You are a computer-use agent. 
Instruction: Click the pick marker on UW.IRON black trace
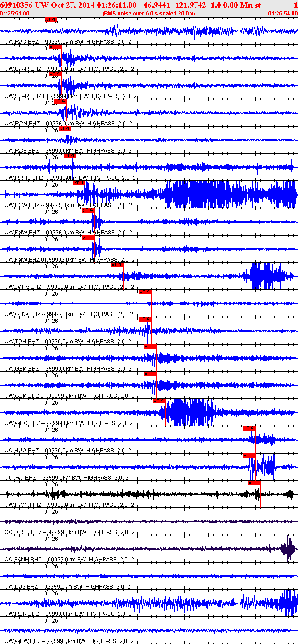pos(254,483)
